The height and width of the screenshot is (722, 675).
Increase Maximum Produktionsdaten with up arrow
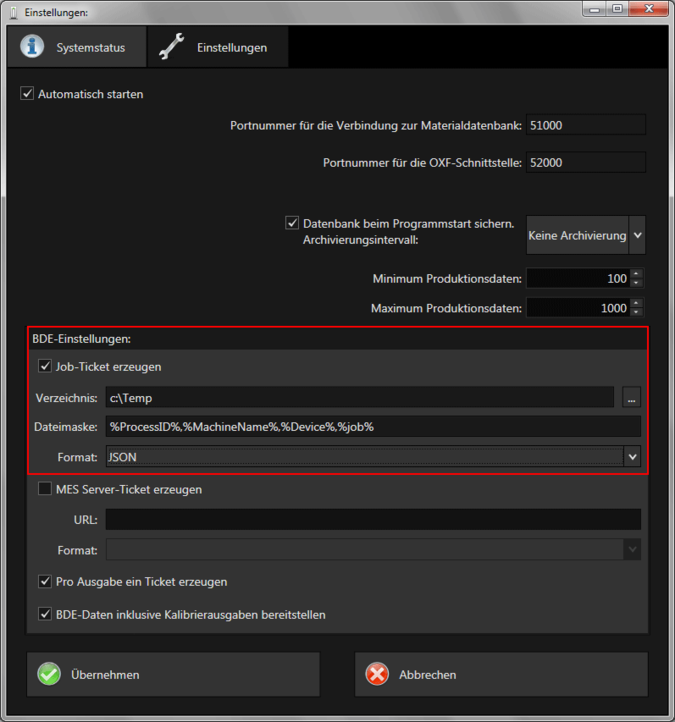point(636,303)
